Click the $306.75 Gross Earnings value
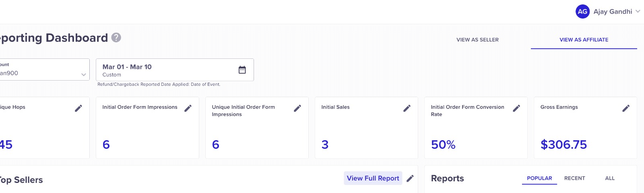644x193 pixels. coord(563,145)
